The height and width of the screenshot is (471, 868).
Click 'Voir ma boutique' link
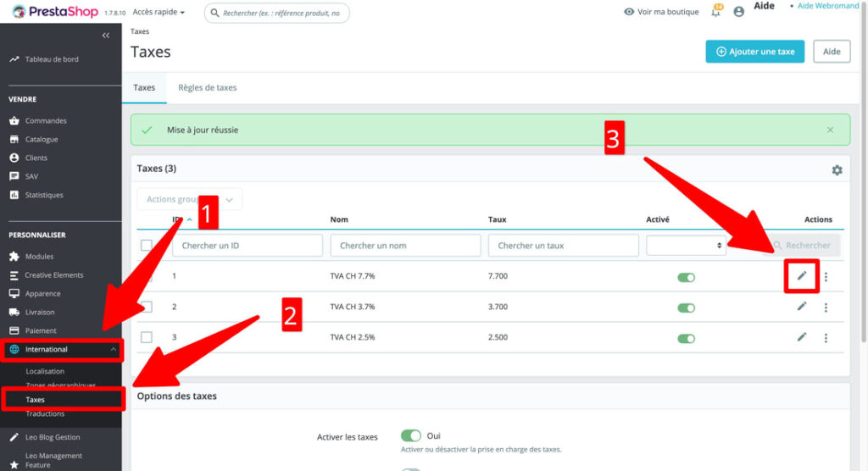[x=661, y=12]
